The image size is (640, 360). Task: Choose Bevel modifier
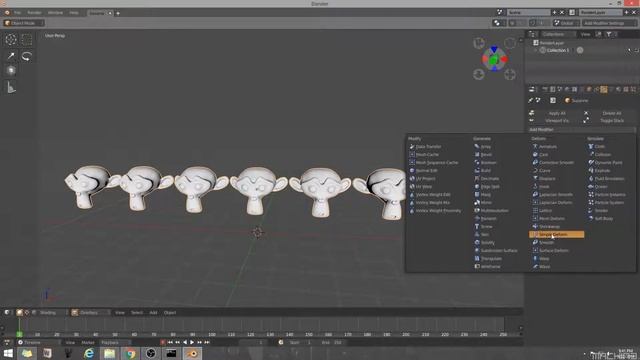coord(483,155)
